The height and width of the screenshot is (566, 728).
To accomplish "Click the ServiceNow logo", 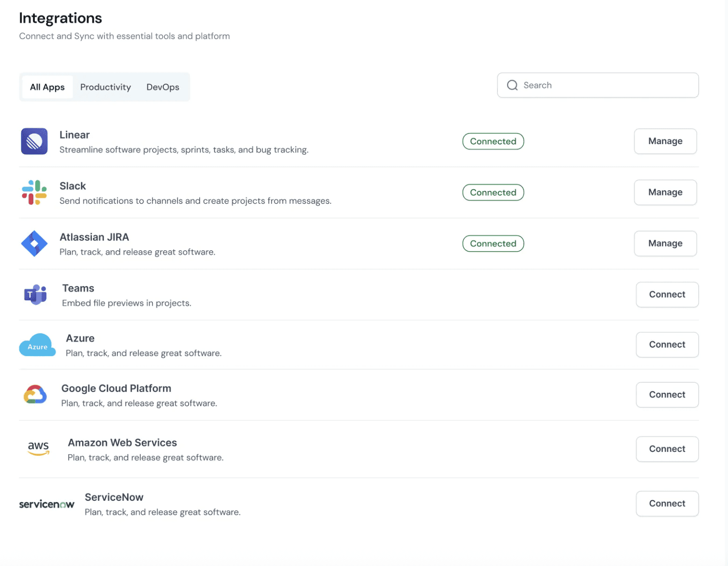I will coord(47,504).
